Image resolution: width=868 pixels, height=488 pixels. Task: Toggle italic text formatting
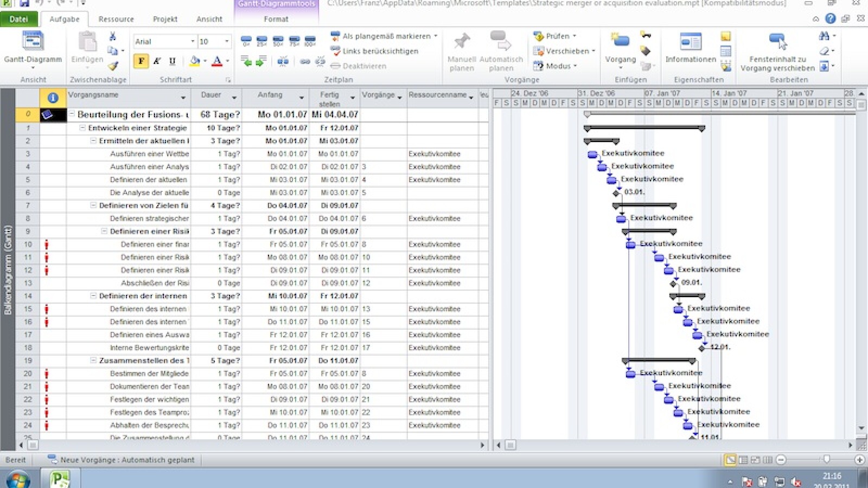[157, 61]
